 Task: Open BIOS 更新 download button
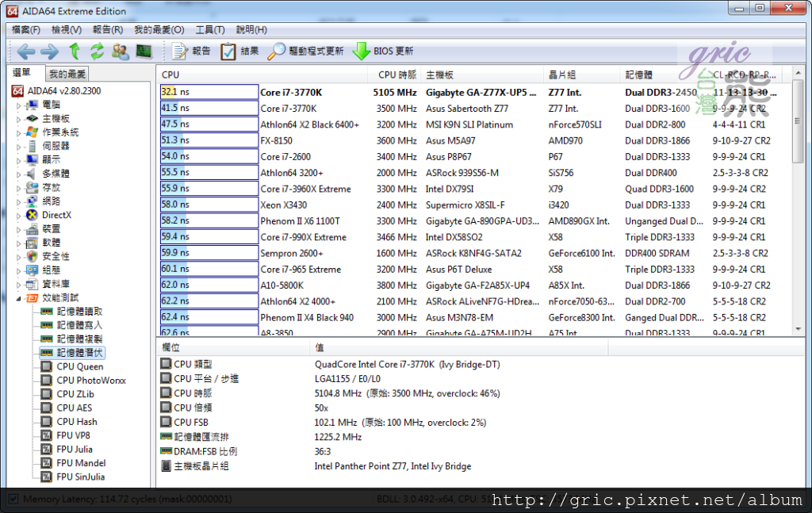point(383,52)
